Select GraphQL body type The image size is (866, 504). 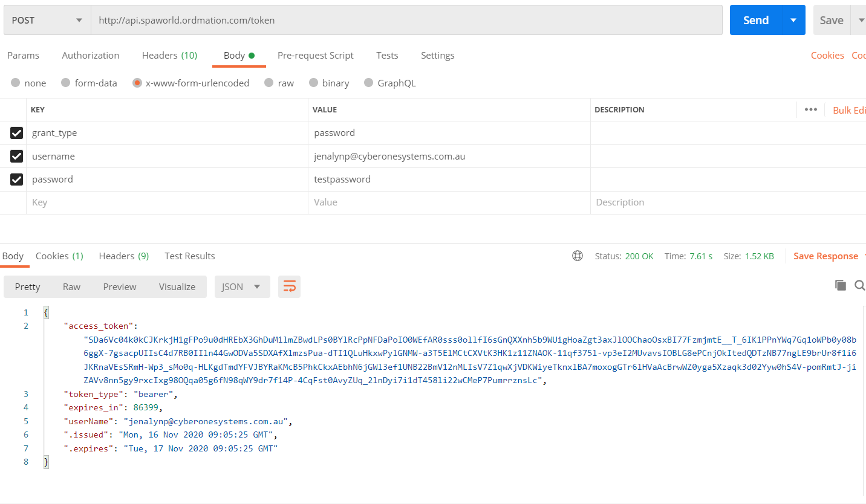point(368,83)
